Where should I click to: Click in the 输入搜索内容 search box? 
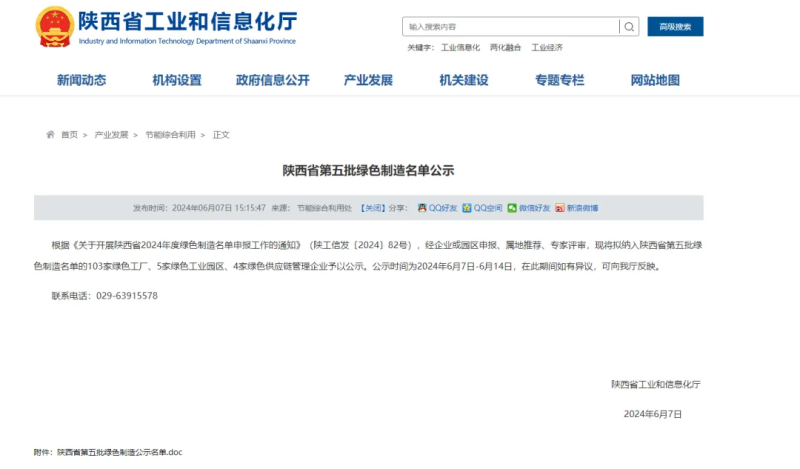(x=510, y=27)
